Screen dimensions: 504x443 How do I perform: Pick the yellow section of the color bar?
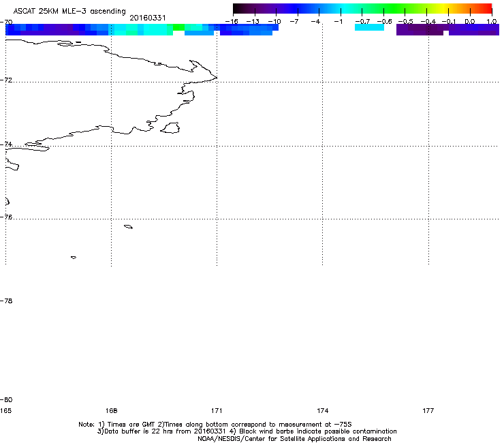pos(443,9)
